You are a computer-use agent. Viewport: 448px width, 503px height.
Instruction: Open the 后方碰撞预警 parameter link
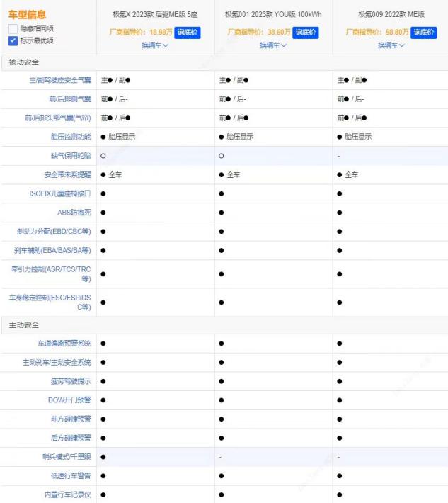click(x=71, y=439)
